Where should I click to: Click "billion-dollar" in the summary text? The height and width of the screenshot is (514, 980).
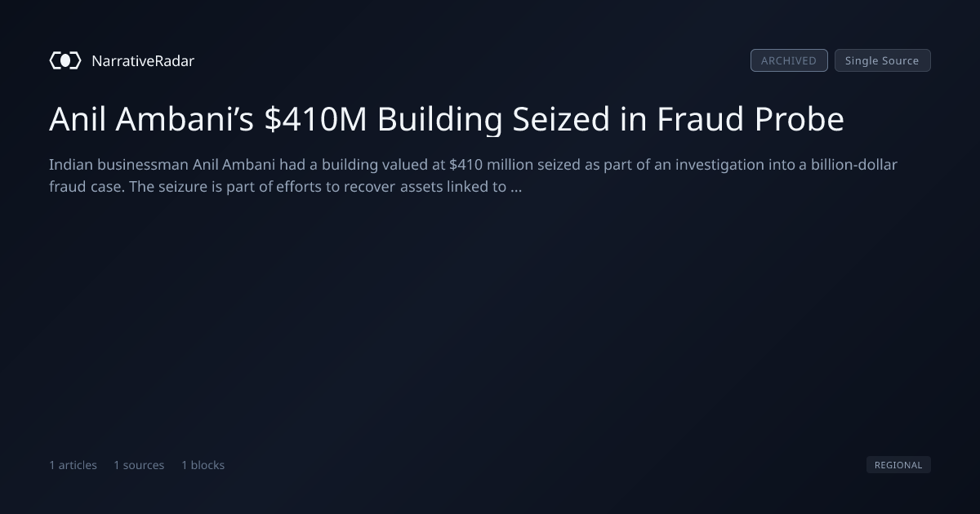(849, 165)
